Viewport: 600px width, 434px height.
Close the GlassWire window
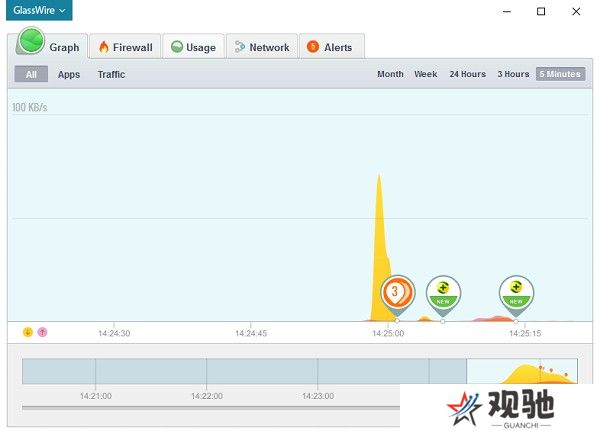click(576, 11)
